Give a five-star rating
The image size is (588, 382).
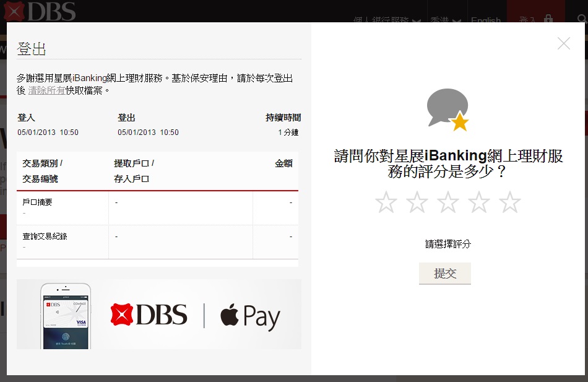[510, 202]
